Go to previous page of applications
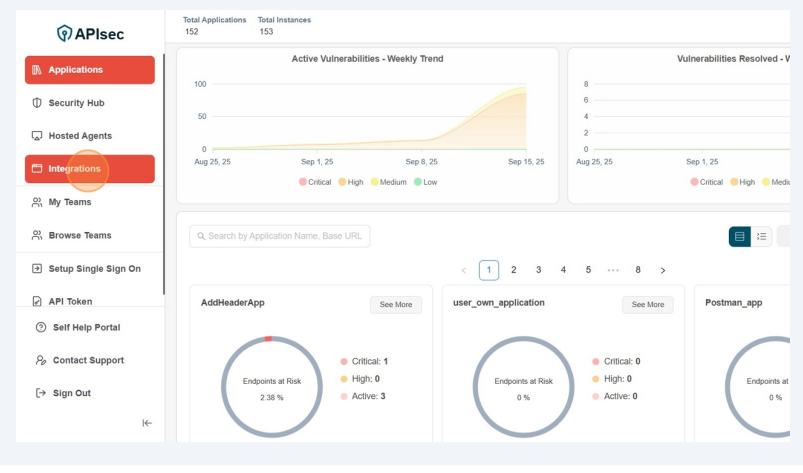The image size is (803, 473). [464, 270]
